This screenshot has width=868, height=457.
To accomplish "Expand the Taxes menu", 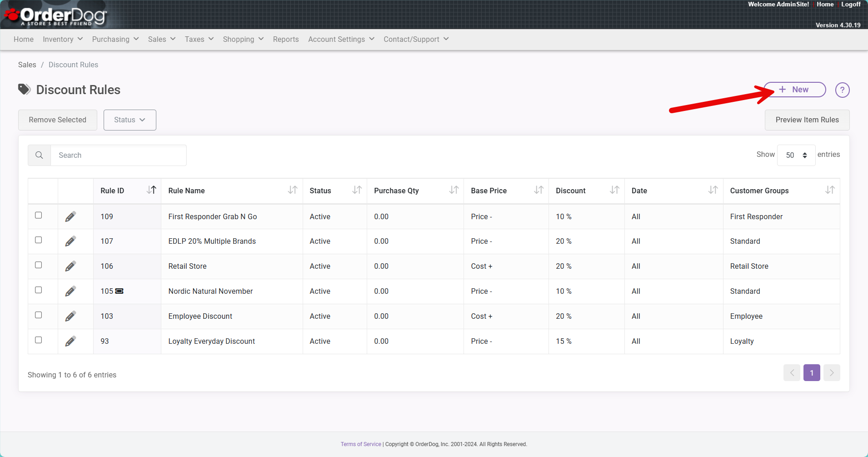I will click(x=199, y=39).
